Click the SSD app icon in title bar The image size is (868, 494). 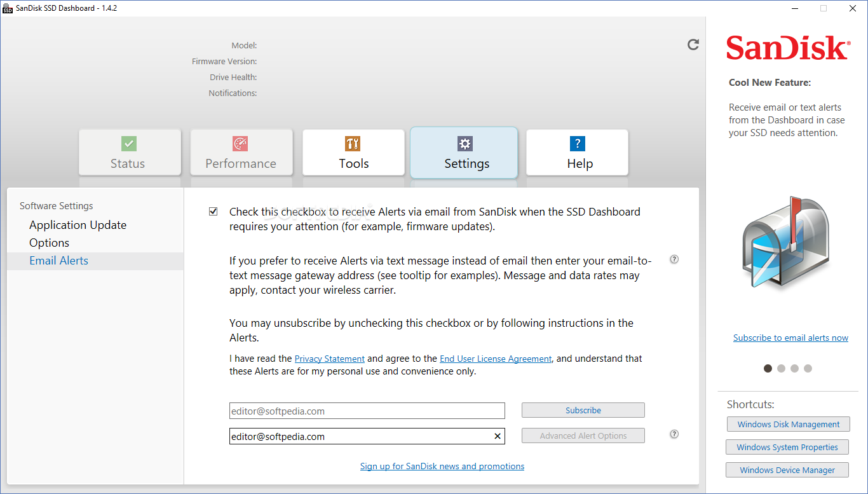pyautogui.click(x=8, y=8)
